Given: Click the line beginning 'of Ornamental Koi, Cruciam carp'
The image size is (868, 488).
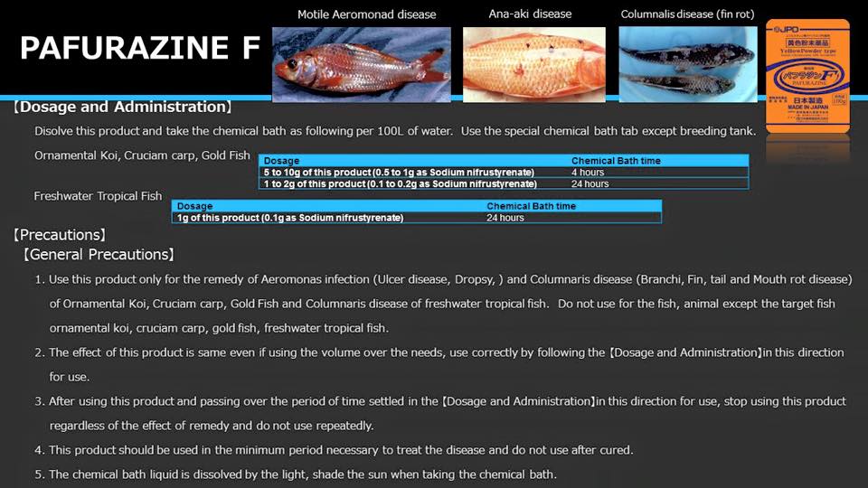Looking at the screenshot, I should point(442,304).
